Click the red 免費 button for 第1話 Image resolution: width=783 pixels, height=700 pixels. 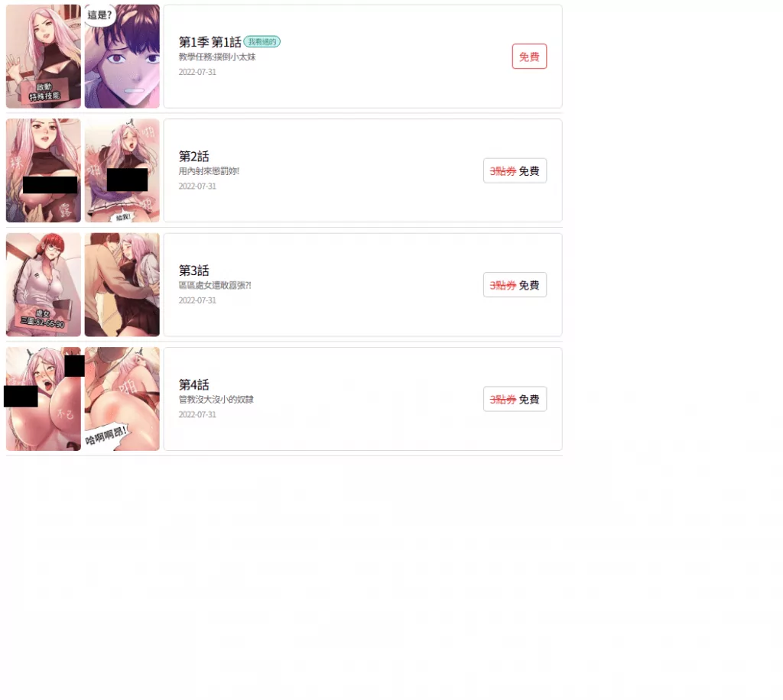(x=529, y=57)
